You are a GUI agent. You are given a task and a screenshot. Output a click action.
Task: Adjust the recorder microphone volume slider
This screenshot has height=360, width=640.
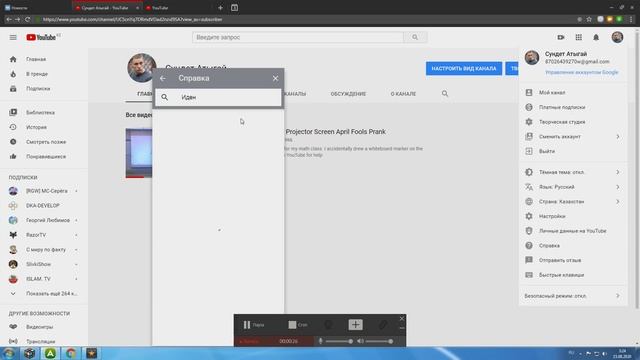[339, 341]
